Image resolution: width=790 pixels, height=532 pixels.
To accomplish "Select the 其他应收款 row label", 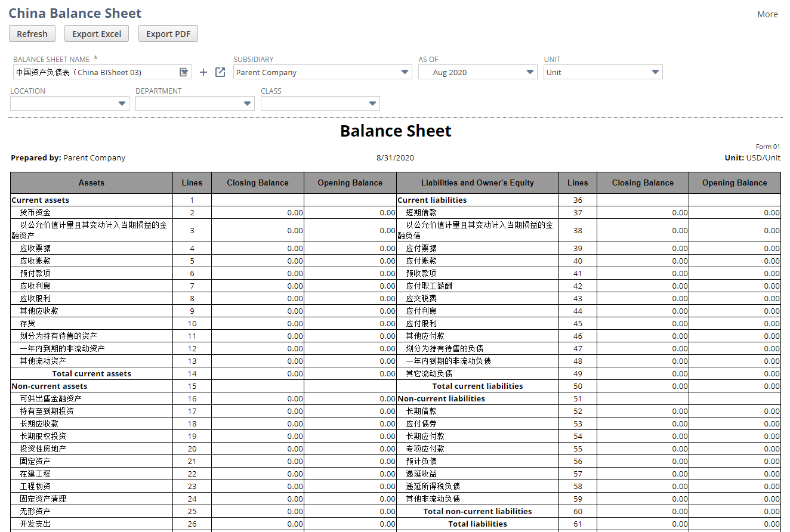I will click(39, 311).
